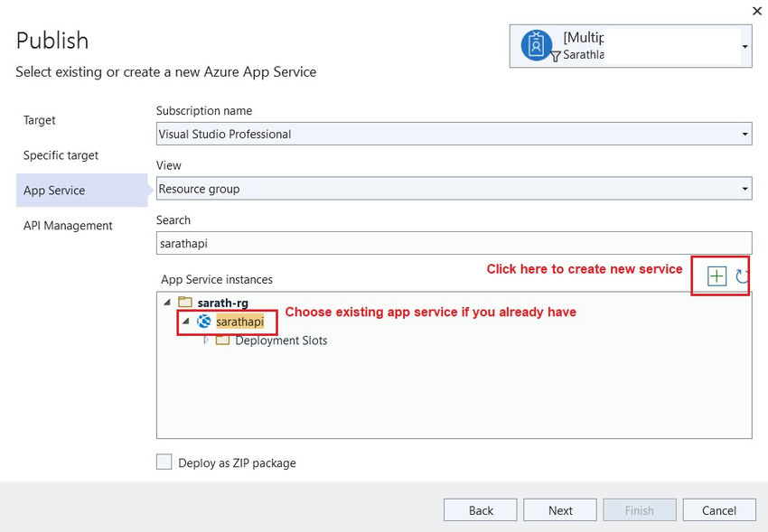Open the View dropdown showing Resource group

click(746, 188)
